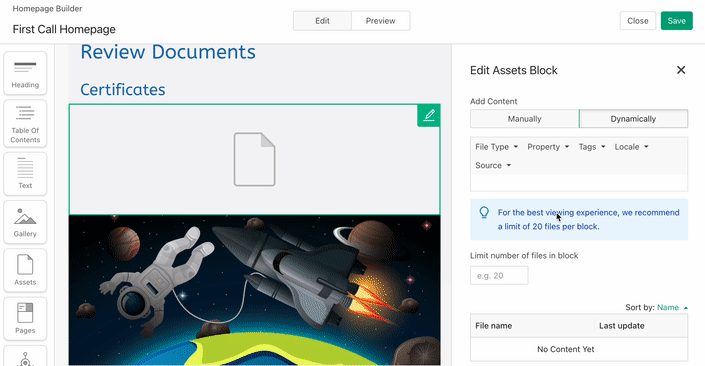The image size is (705, 366).
Task: Click the Add Content label
Action: click(x=494, y=101)
